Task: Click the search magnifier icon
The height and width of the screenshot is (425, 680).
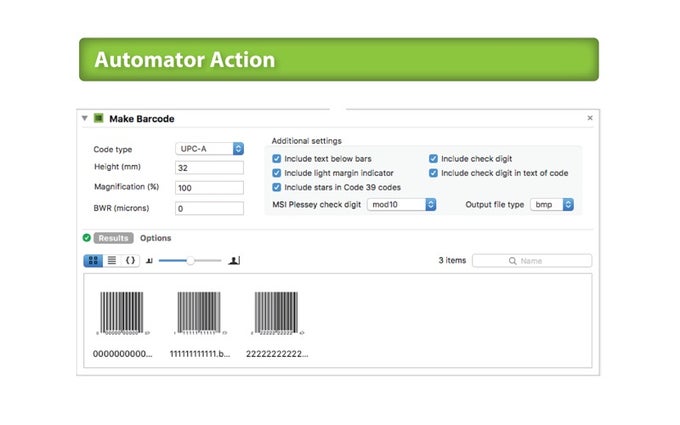Action: [513, 261]
